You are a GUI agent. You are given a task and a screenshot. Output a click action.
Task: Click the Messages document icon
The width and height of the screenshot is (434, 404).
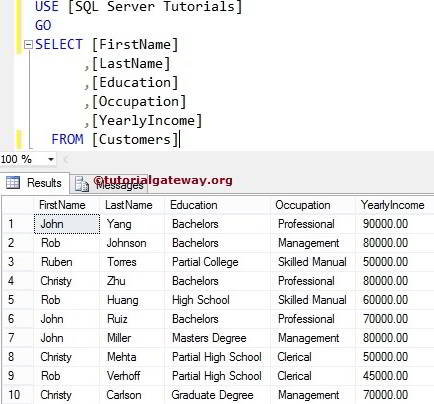[81, 184]
